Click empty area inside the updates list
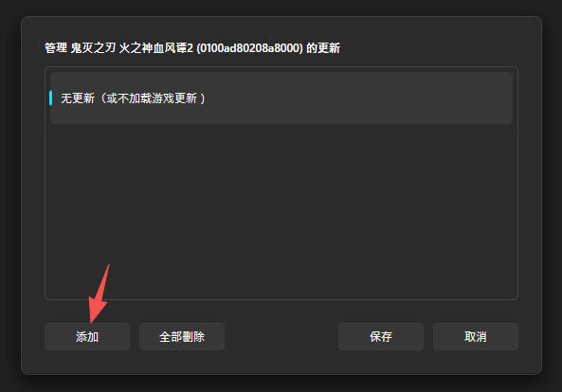 [x=281, y=211]
